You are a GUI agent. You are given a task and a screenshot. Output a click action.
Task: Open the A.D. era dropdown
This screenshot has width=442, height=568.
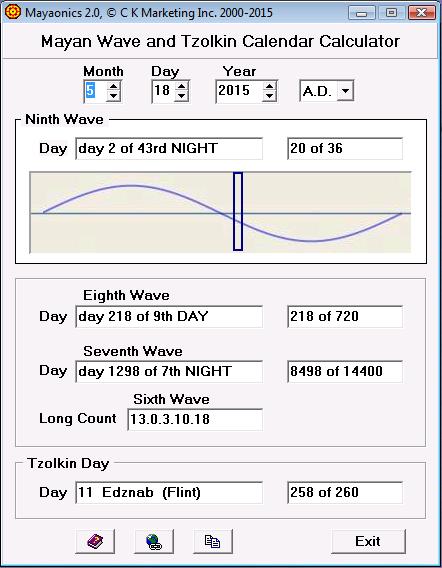(x=345, y=90)
